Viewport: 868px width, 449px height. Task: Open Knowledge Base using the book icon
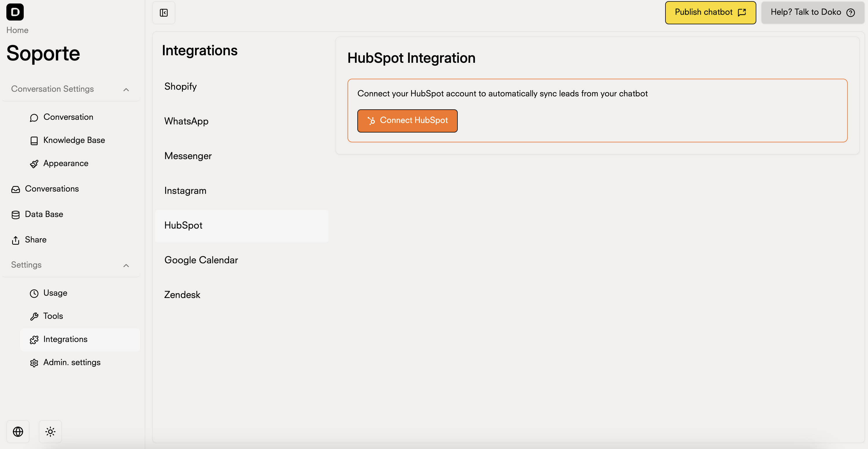click(34, 141)
